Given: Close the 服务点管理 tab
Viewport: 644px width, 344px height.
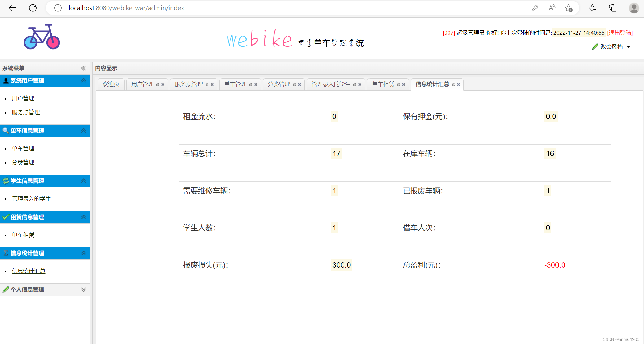Looking at the screenshot, I should pyautogui.click(x=212, y=85).
